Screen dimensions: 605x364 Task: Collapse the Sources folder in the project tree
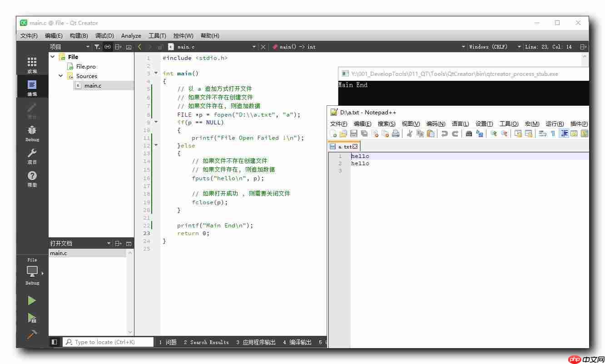[x=61, y=76]
